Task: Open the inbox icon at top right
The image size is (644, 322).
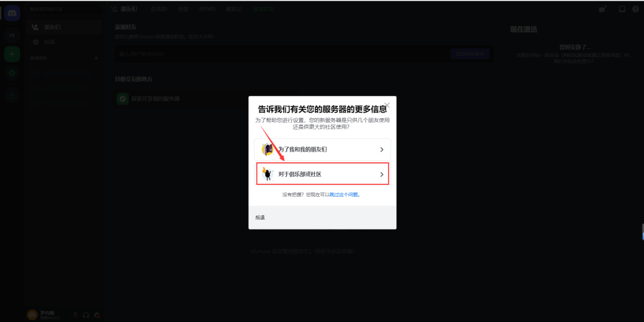Action: (622, 9)
